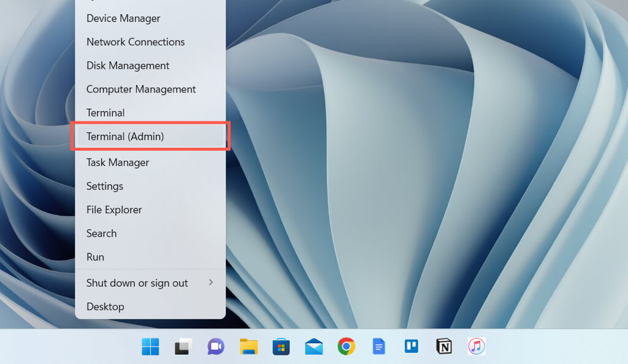Open Network Connections menu entry

point(150,42)
